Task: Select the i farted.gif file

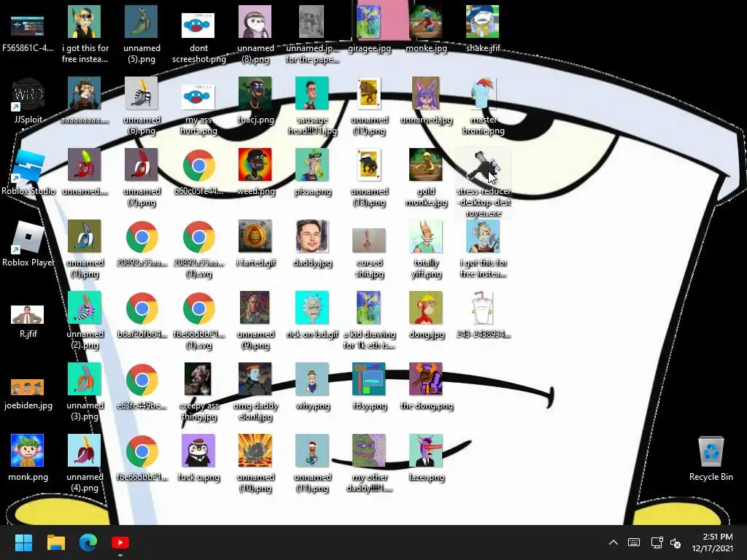Action: [255, 244]
